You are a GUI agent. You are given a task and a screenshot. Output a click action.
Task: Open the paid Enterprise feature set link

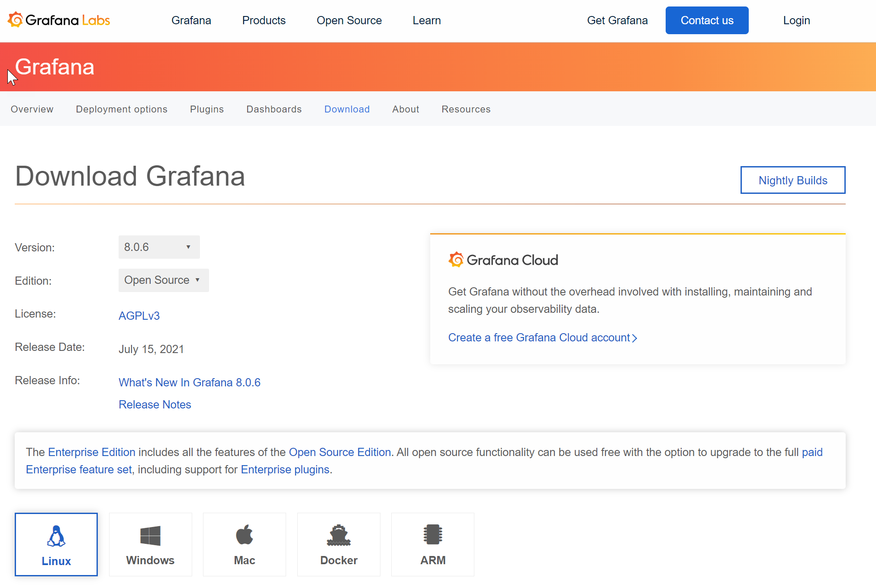tap(79, 469)
